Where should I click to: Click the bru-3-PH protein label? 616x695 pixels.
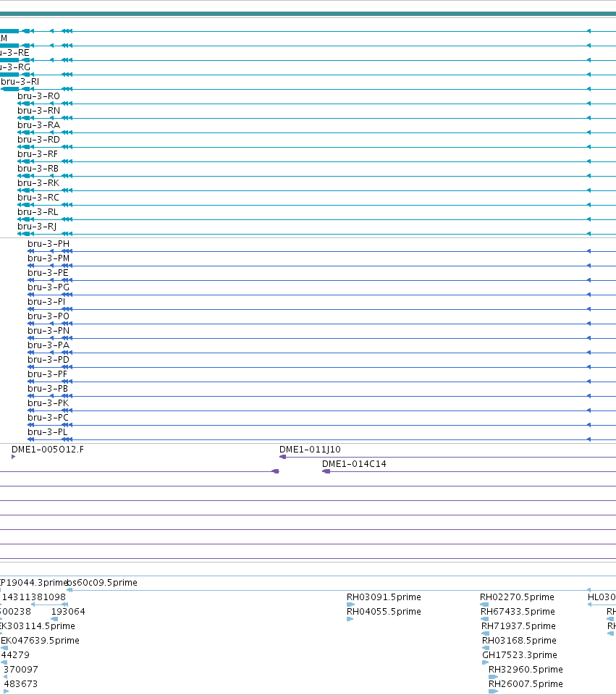pyautogui.click(x=48, y=244)
